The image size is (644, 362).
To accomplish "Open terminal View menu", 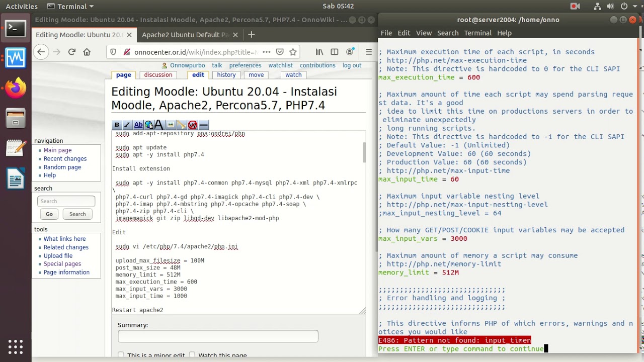I will point(424,33).
